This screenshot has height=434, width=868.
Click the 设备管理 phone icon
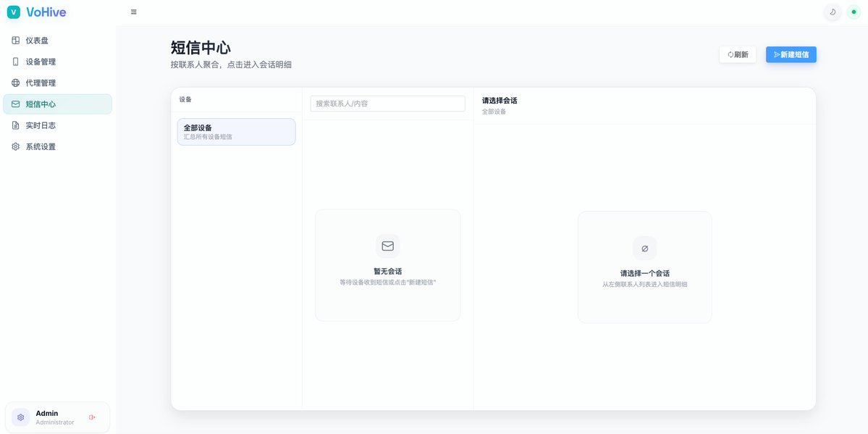point(15,62)
